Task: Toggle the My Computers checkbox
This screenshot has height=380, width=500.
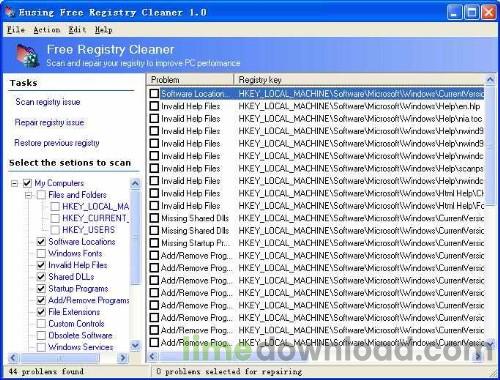Action: pyautogui.click(x=27, y=183)
